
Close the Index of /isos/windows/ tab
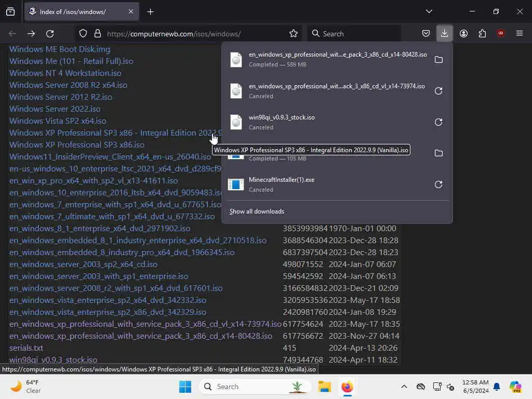[x=130, y=12]
